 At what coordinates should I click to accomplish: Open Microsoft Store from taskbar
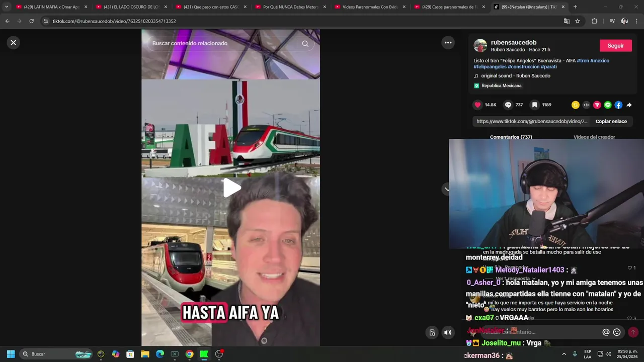click(x=130, y=354)
